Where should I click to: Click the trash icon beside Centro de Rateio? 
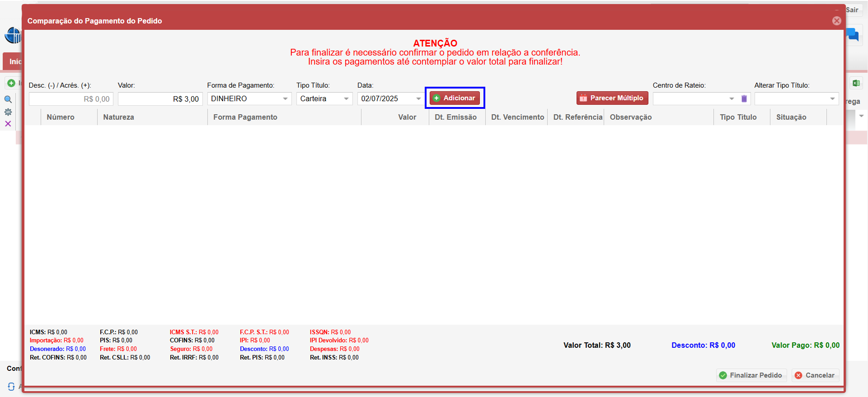click(744, 98)
